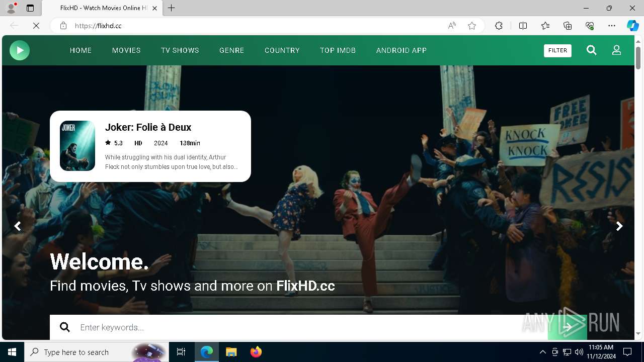Open the site search magnifier icon
This screenshot has height=362, width=644.
[592, 50]
